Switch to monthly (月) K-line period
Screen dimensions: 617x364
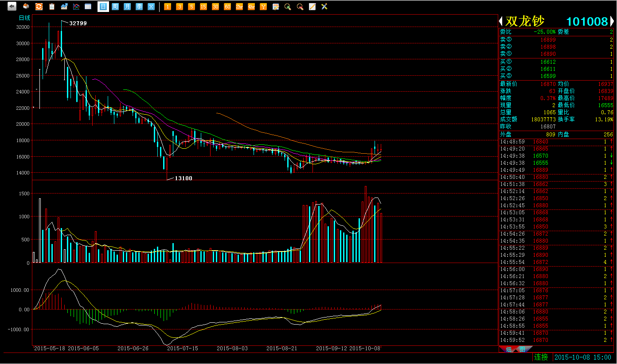pos(127,7)
